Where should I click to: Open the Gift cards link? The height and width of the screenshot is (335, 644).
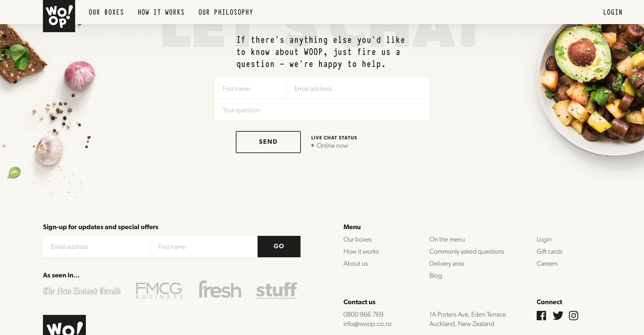click(x=549, y=251)
